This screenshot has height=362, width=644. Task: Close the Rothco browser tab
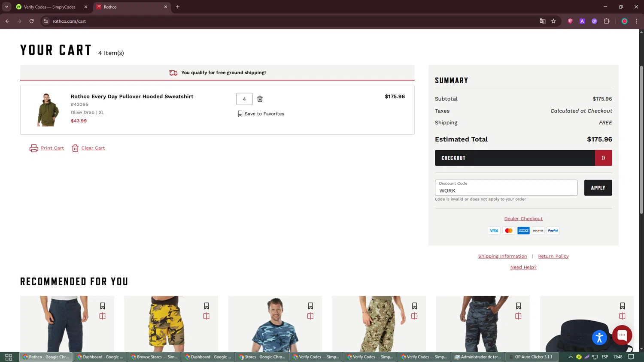click(x=165, y=7)
